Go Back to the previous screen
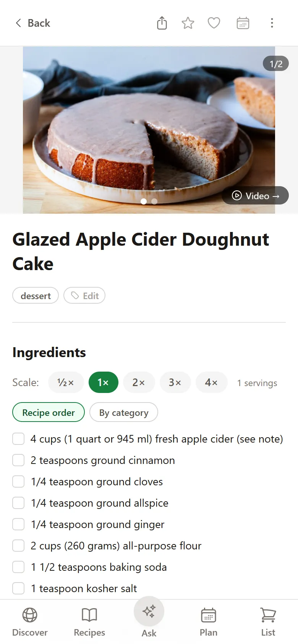The width and height of the screenshot is (298, 644). tap(32, 23)
